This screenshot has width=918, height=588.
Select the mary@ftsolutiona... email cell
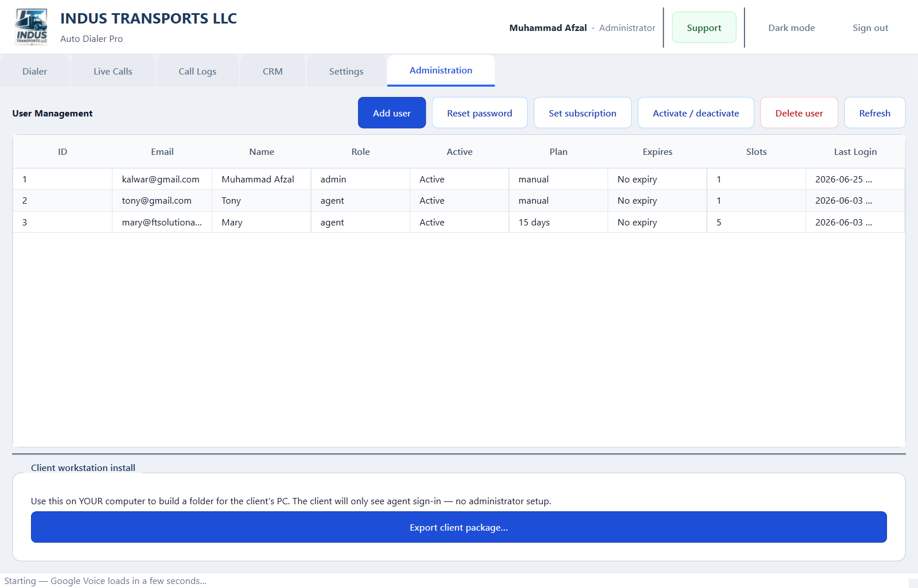coord(162,222)
